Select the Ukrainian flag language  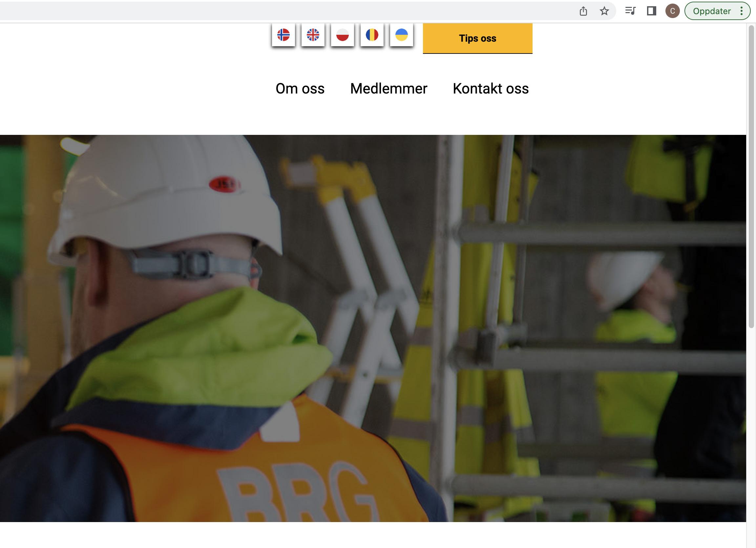click(x=401, y=35)
